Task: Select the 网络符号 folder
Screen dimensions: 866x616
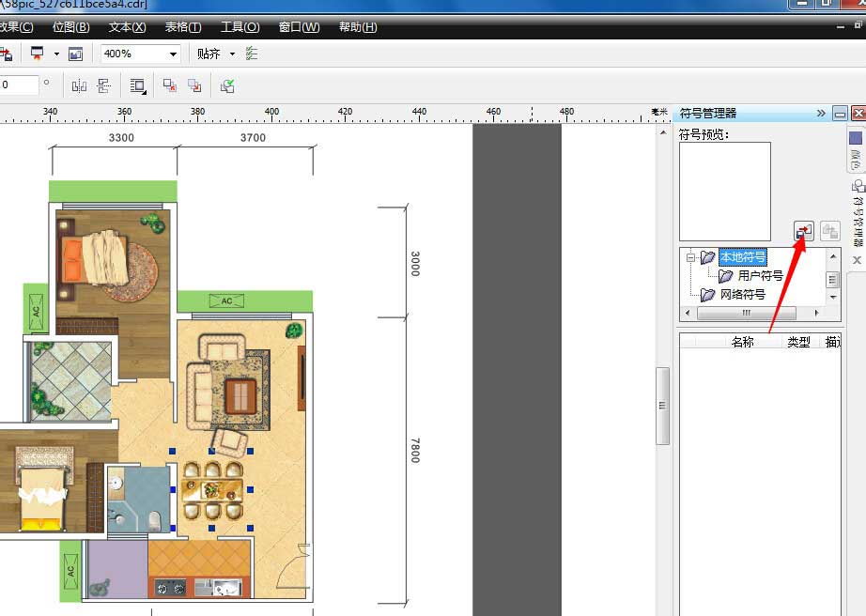Action: tap(742, 294)
